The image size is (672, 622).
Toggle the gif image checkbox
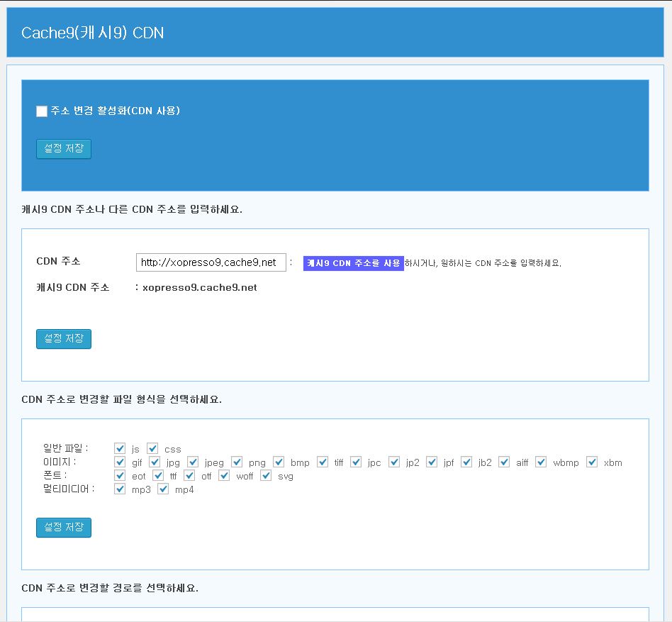click(120, 462)
